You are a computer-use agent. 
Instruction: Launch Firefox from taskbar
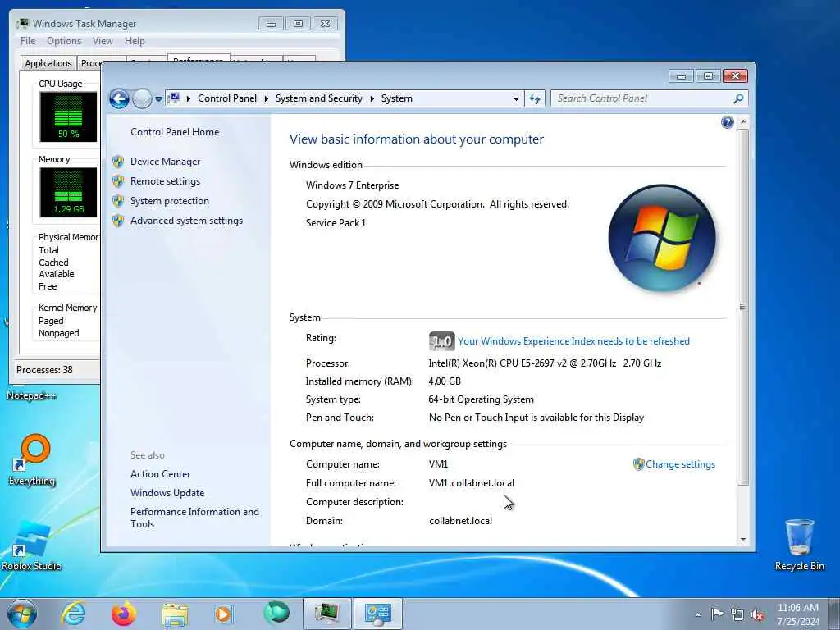pyautogui.click(x=123, y=614)
